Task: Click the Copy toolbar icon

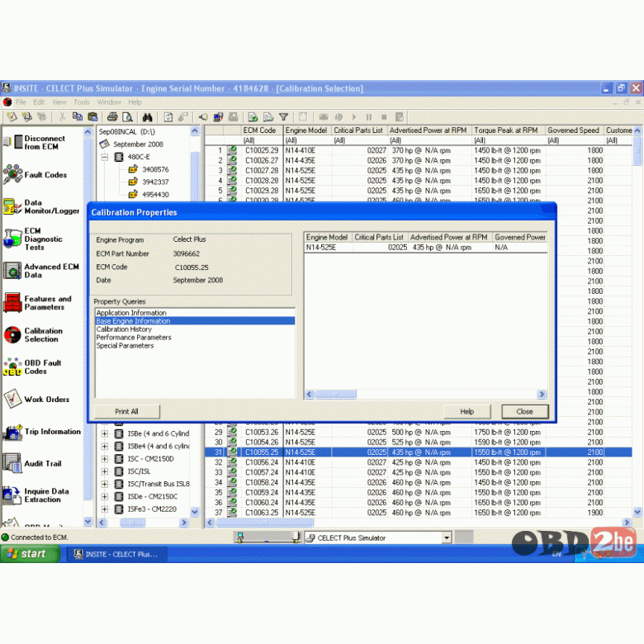Action: click(78, 117)
